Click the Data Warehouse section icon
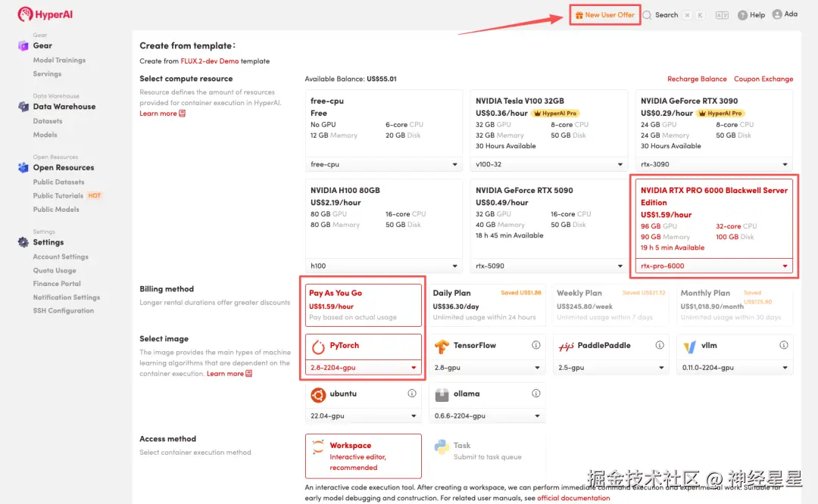Screen dimensions: 818x504 click(x=23, y=107)
